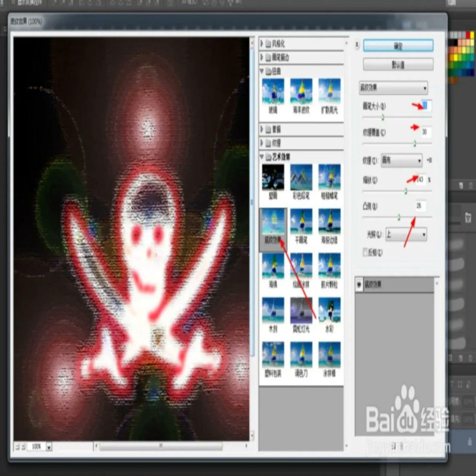Click the 凸现 (Relief) slider handle

coord(399,217)
